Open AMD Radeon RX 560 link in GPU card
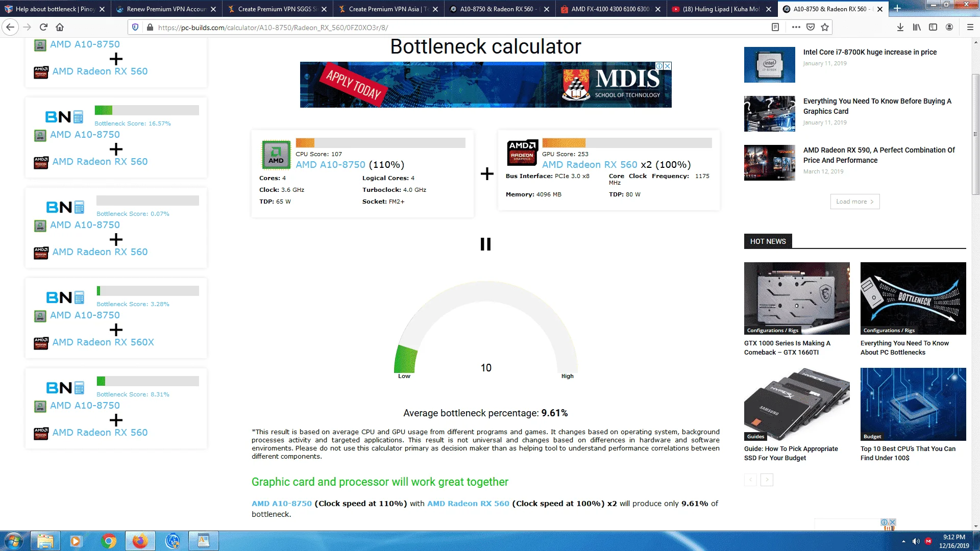Screen dimensions: 980x551 (590, 165)
